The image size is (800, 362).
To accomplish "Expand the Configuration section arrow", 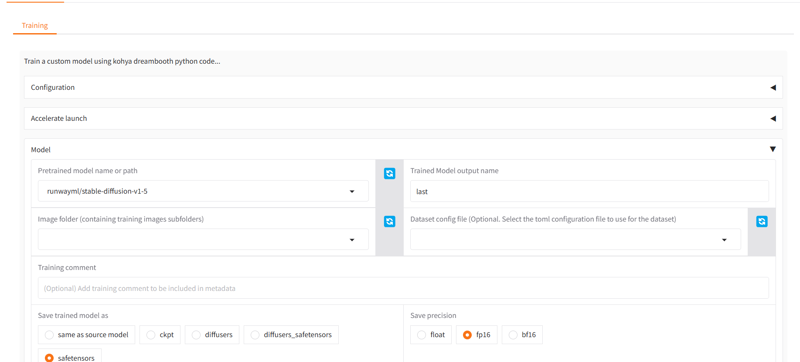I will coord(772,88).
